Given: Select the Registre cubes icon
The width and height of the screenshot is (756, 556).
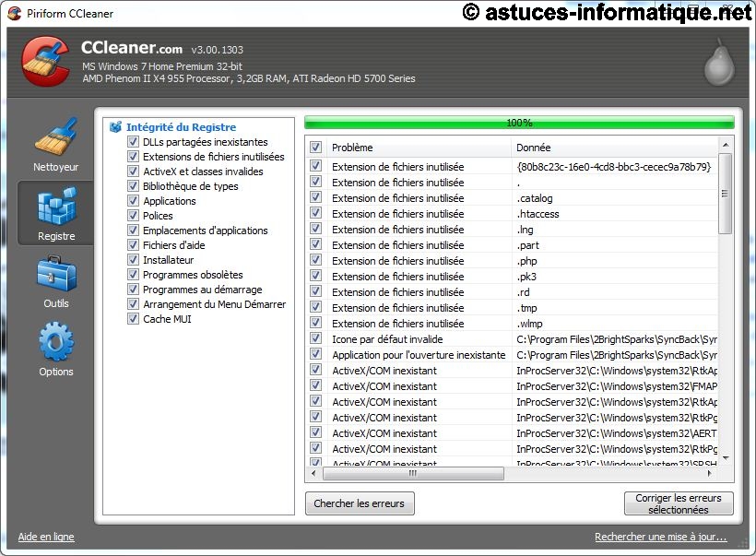Looking at the screenshot, I should [56, 206].
